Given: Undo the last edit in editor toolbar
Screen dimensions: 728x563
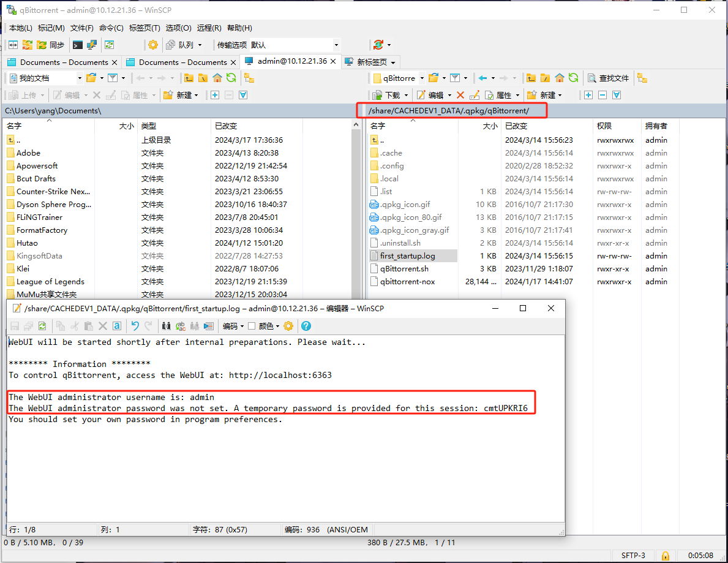Looking at the screenshot, I should 135,326.
